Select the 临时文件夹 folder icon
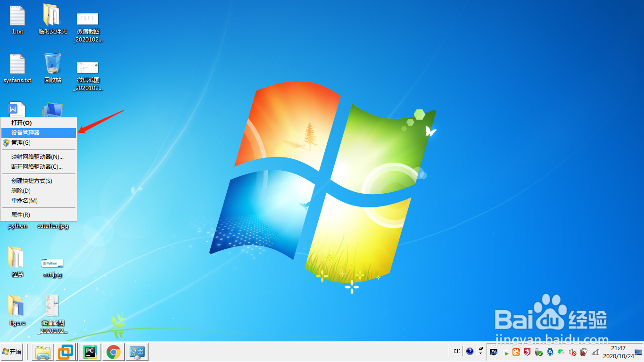 53,20
